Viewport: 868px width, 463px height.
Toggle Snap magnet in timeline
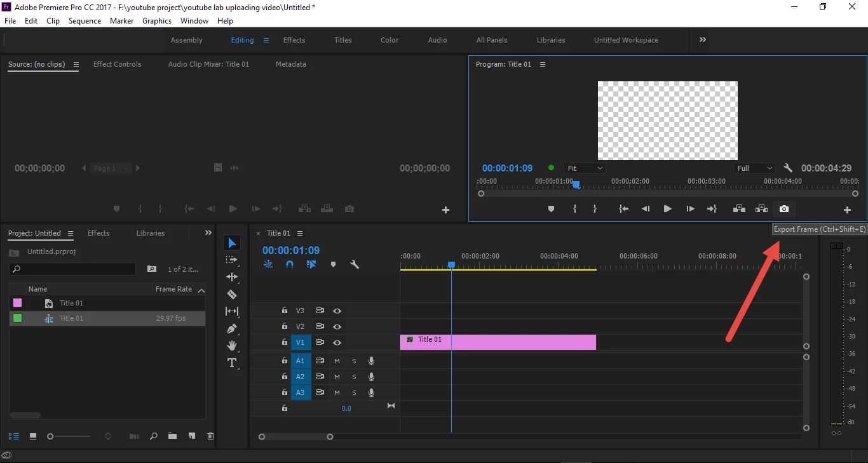point(290,264)
